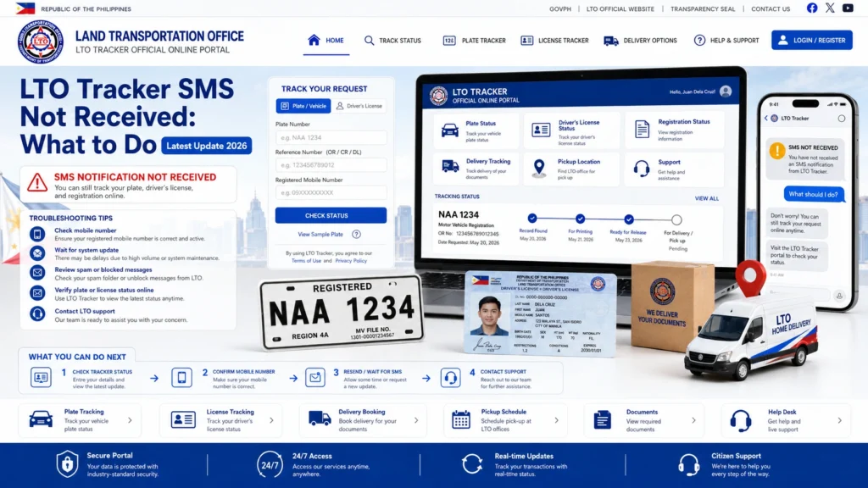Click the Record Found progress marker
868x488 pixels.
(x=532, y=218)
